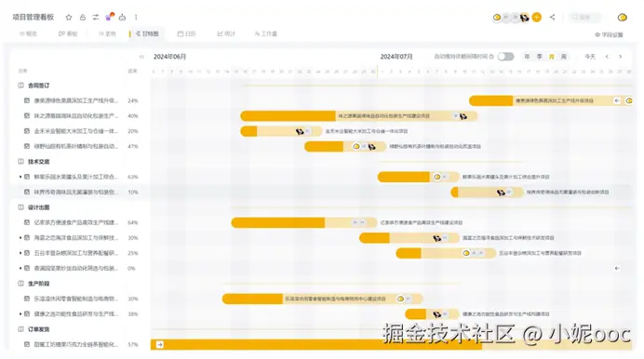Check the task box in the 乐滋滋 30% row
Viewport: 644px width, 359px height.
click(x=27, y=299)
